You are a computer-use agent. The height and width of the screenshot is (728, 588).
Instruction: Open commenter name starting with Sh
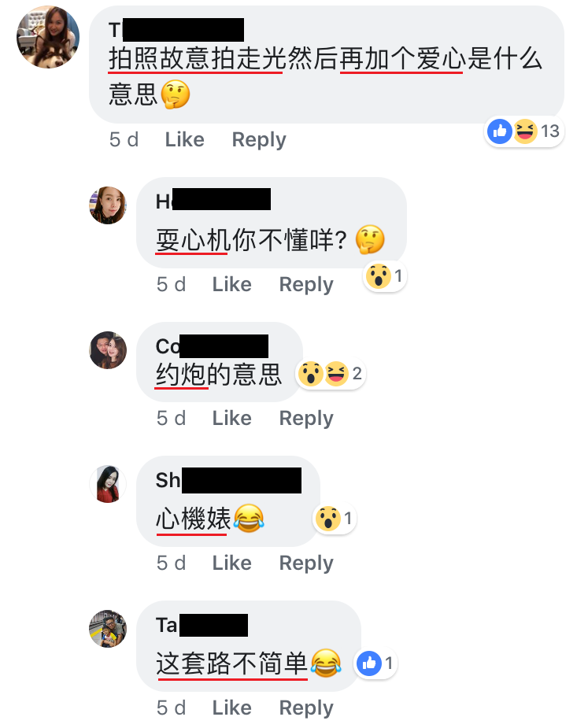coord(228,480)
